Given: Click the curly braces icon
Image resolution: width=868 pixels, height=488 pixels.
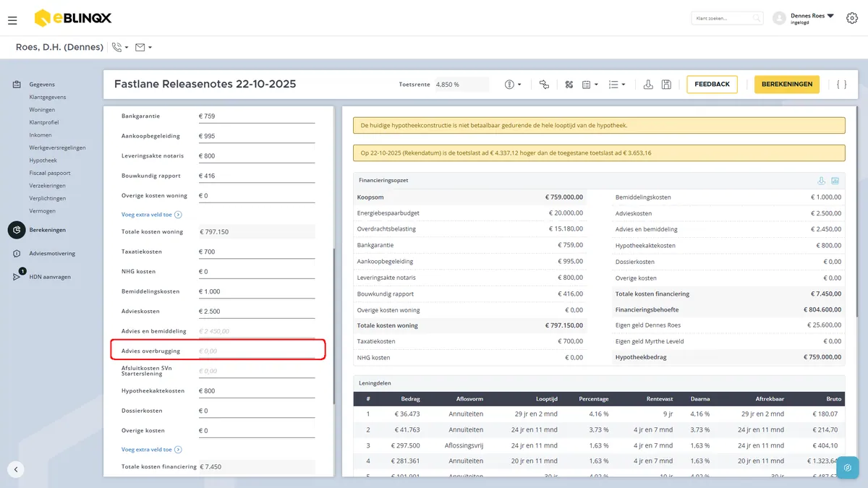Looking at the screenshot, I should (x=841, y=85).
